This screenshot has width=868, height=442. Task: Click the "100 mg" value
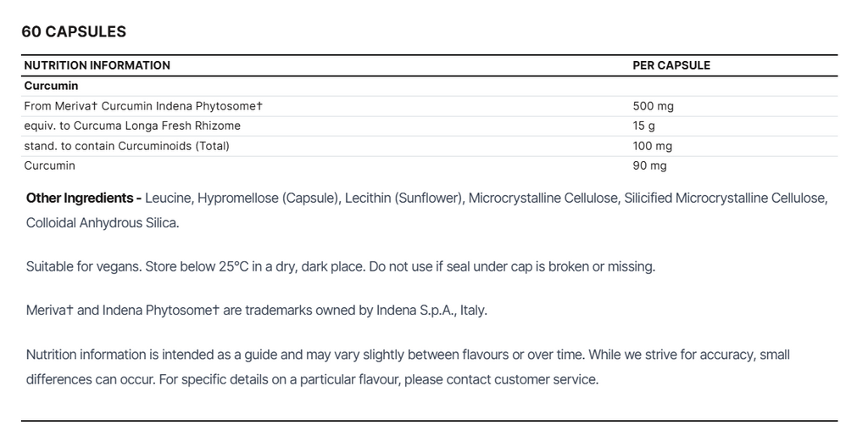pyautogui.click(x=653, y=146)
